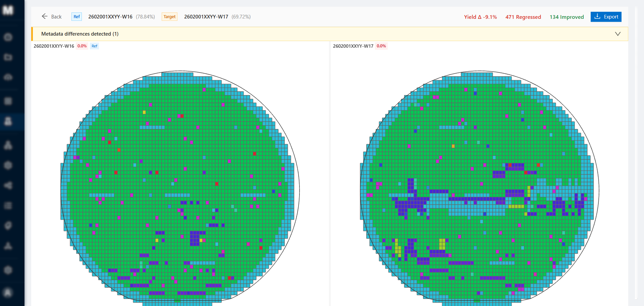
Task: Click the Yield Δ -9.1% indicator
Action: (480, 17)
